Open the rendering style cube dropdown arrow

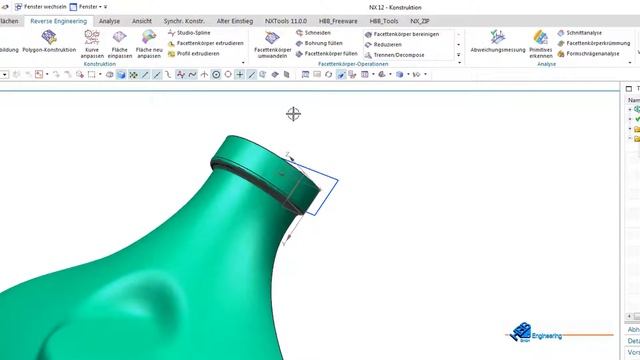coord(408,74)
